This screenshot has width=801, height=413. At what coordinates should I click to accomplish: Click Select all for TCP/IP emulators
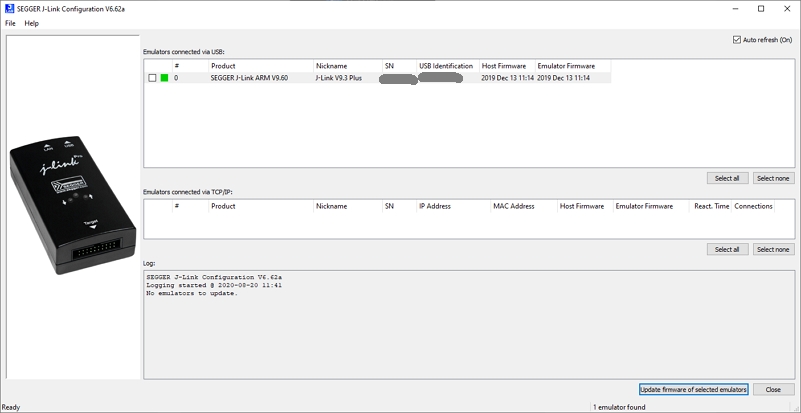click(727, 249)
